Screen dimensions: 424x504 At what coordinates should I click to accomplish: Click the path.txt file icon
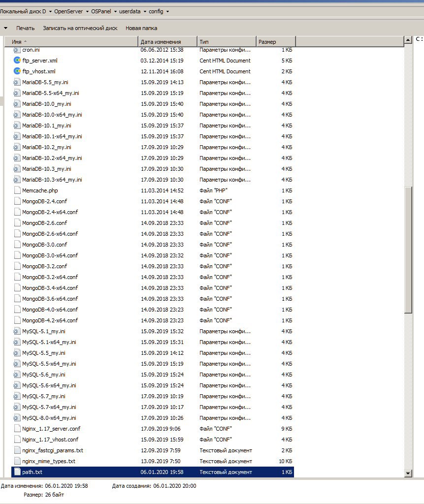point(17,472)
